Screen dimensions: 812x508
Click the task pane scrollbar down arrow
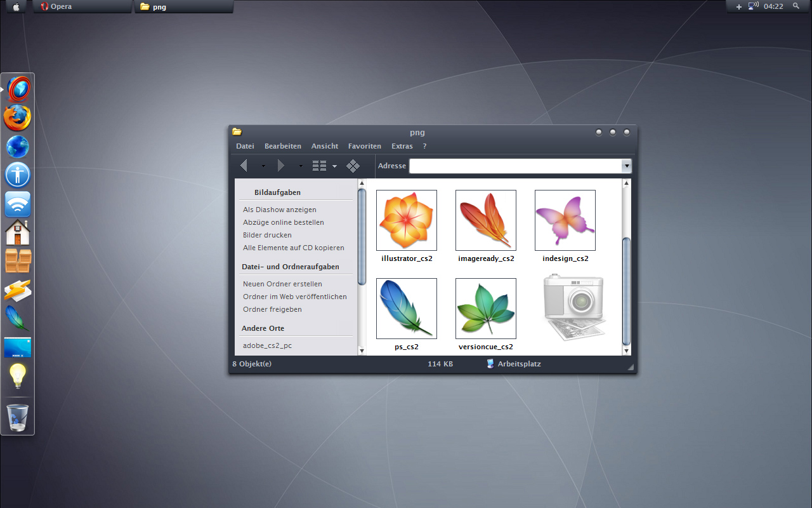click(362, 351)
